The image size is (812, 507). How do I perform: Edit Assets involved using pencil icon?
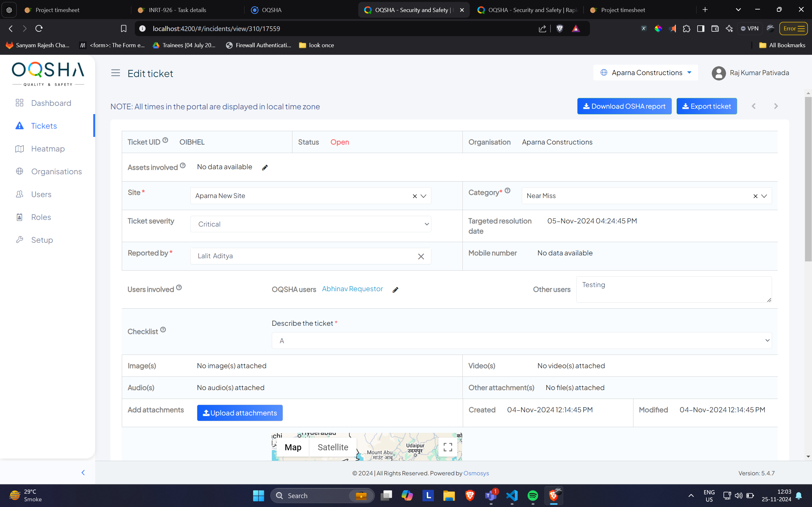(265, 168)
